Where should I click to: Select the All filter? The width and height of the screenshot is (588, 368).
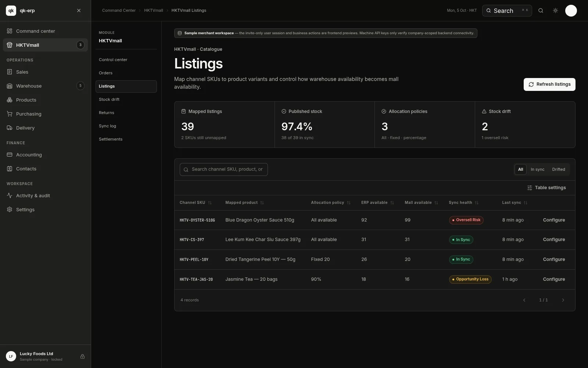[x=520, y=169]
